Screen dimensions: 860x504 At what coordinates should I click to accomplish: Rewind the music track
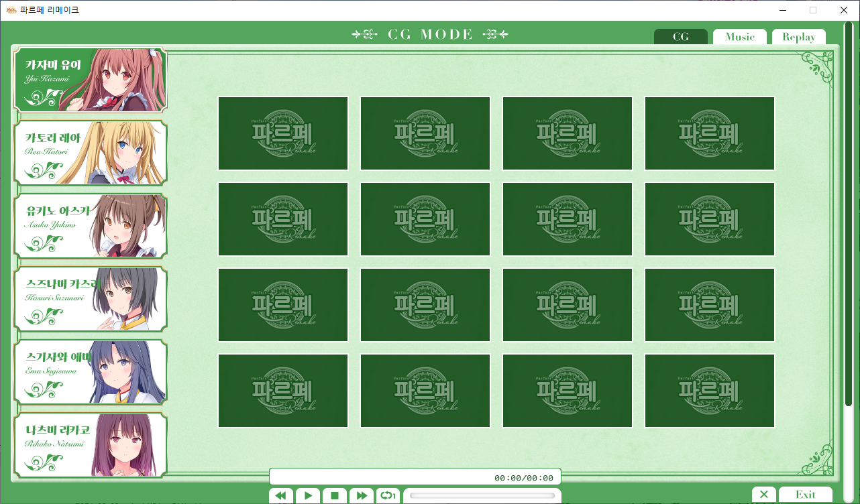281,495
